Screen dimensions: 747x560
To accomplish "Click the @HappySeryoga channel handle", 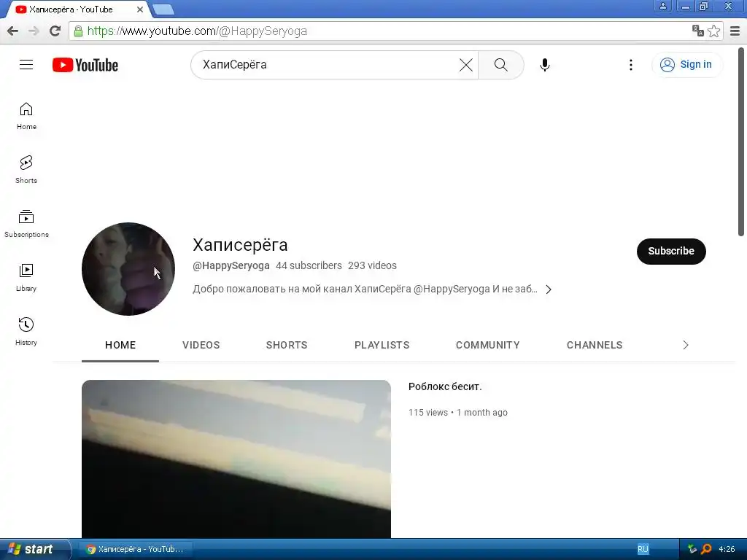I will [231, 265].
